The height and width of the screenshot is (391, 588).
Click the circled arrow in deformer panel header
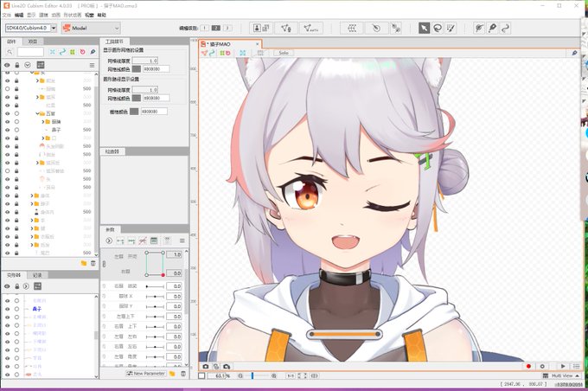[x=26, y=286]
